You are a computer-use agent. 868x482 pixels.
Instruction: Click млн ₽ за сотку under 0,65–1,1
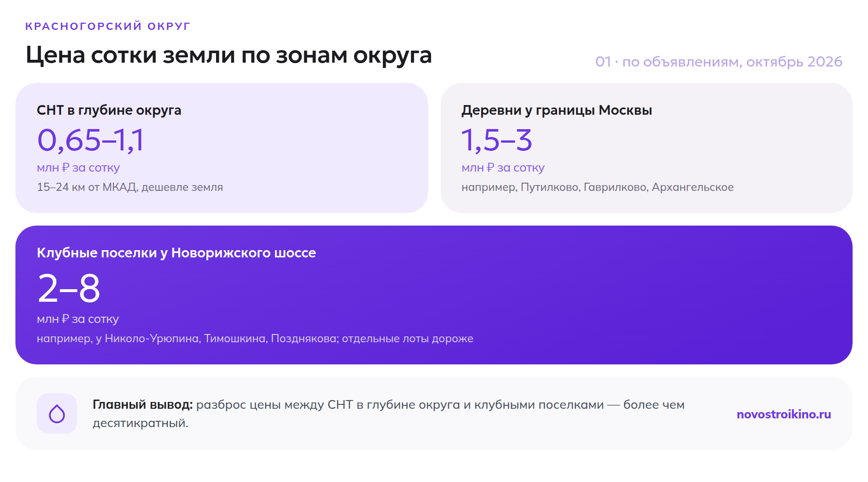click(x=78, y=168)
